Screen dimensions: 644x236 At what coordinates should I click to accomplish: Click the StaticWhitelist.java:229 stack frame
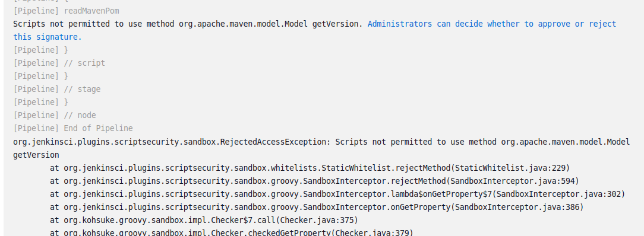tap(310, 168)
